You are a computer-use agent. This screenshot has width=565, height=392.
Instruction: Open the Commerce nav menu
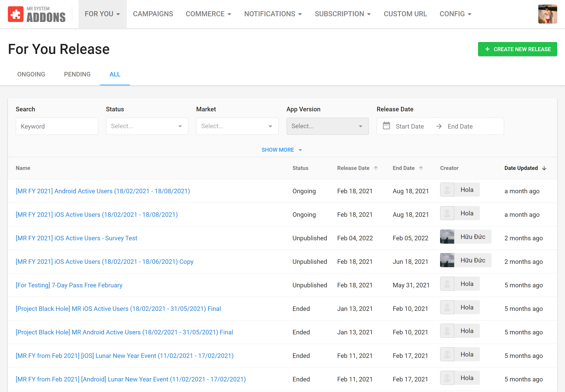coord(208,14)
